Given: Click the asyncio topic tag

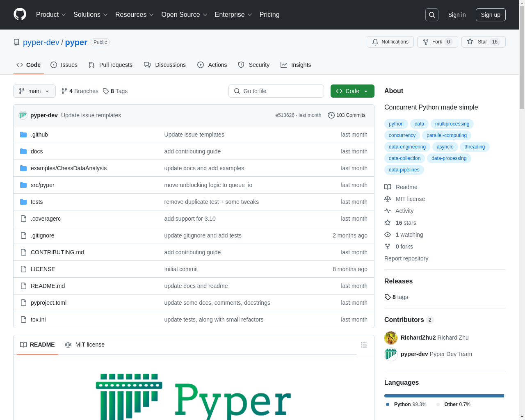Looking at the screenshot, I should (x=445, y=147).
